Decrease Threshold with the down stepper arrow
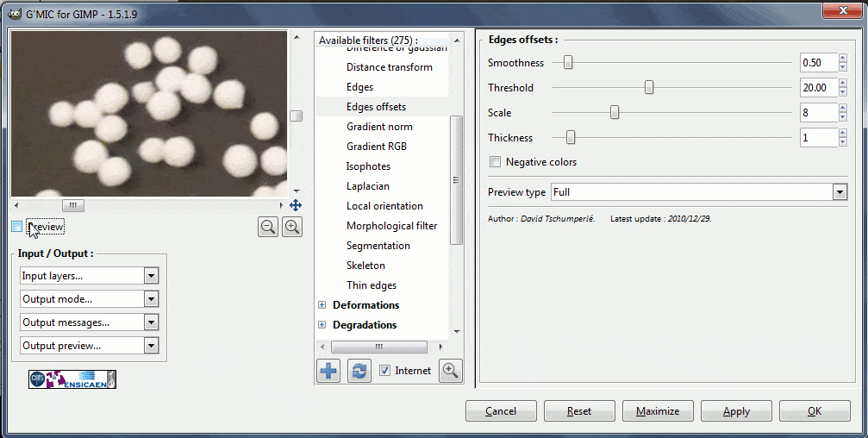This screenshot has height=438, width=868. tap(842, 92)
